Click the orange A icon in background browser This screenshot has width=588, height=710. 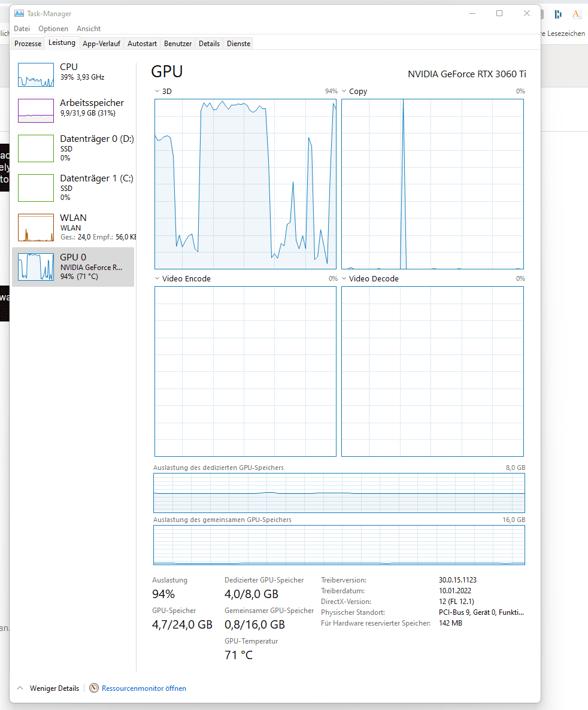576,14
